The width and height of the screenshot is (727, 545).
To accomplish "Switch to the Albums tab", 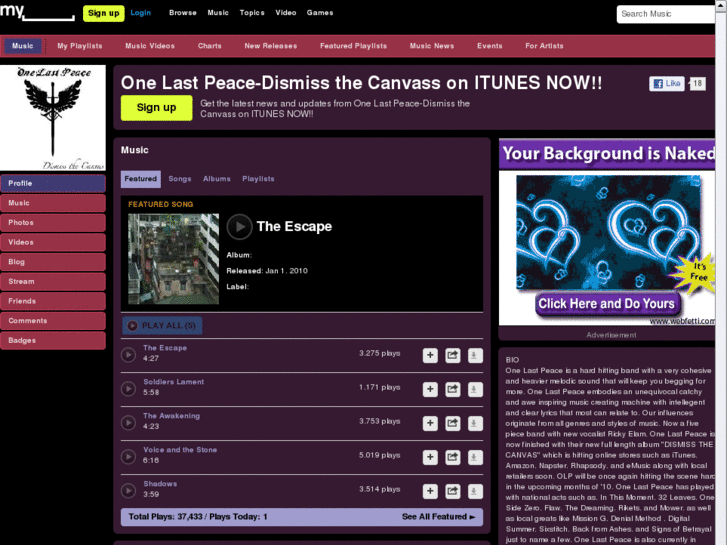I will [217, 179].
